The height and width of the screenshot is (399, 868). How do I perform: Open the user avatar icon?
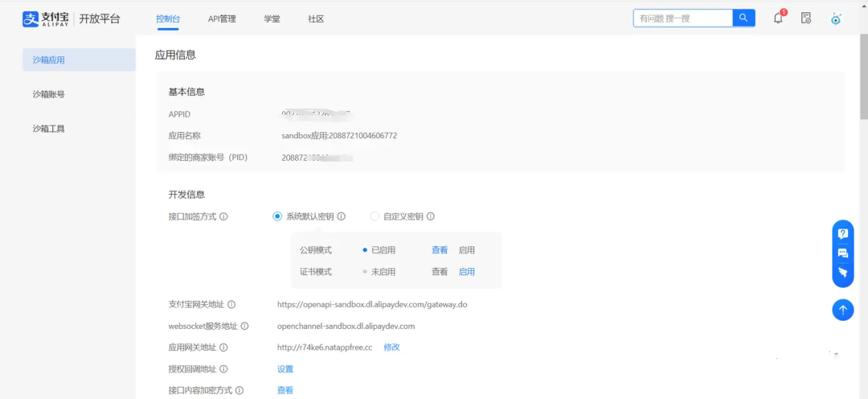[836, 19]
